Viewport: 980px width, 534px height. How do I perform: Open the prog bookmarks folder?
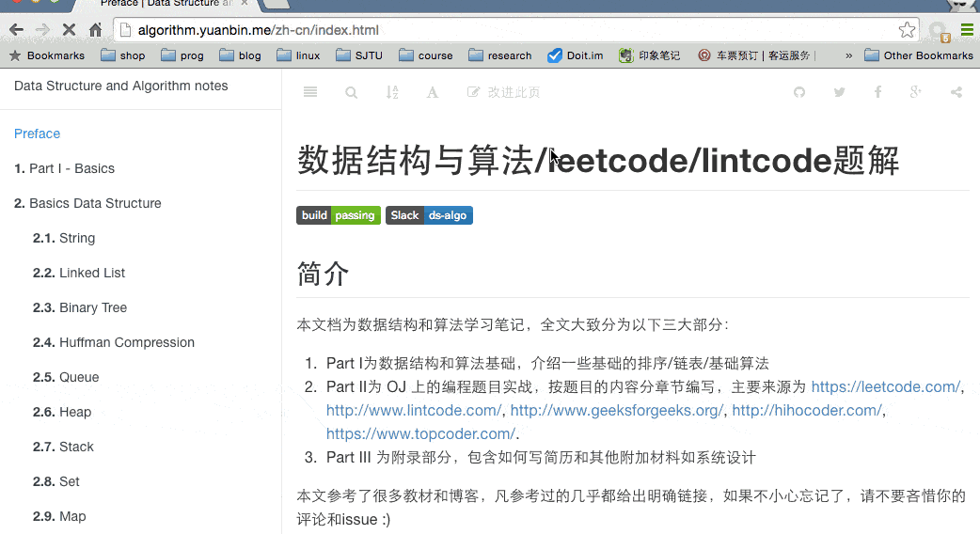click(x=182, y=55)
